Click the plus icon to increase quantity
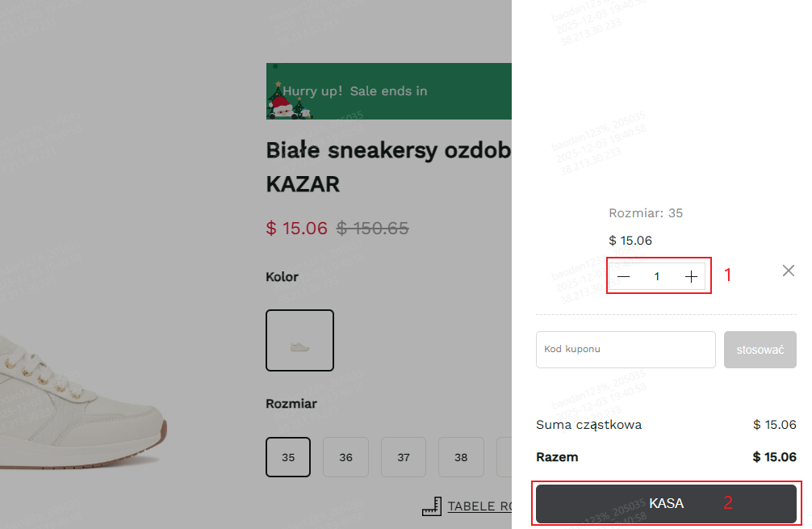The width and height of the screenshot is (812, 529). point(691,276)
